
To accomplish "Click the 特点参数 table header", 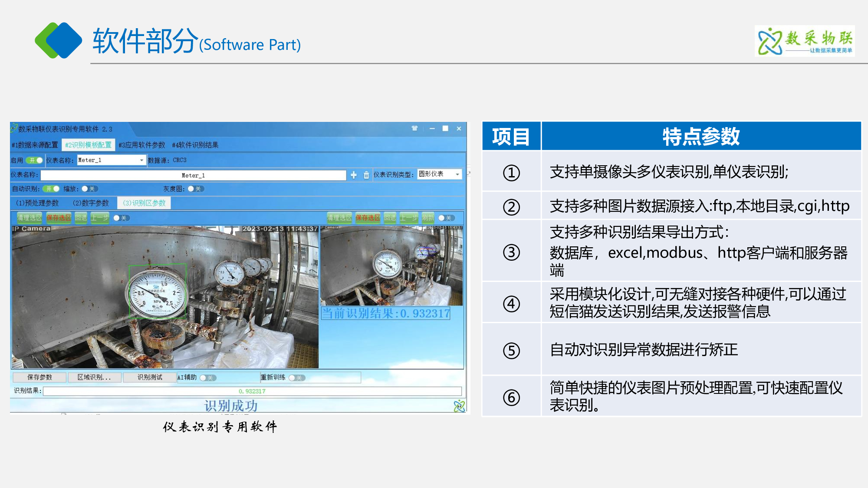I will (x=701, y=137).
